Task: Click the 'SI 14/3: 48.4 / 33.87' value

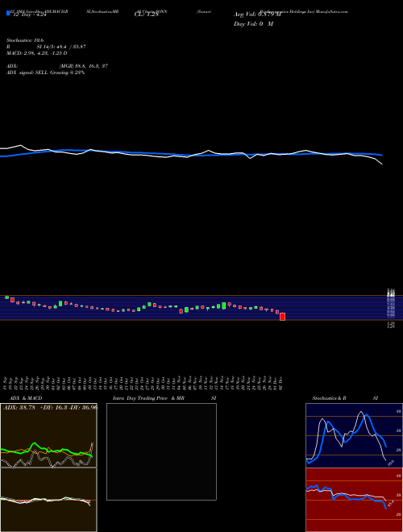Action: coord(61,47)
